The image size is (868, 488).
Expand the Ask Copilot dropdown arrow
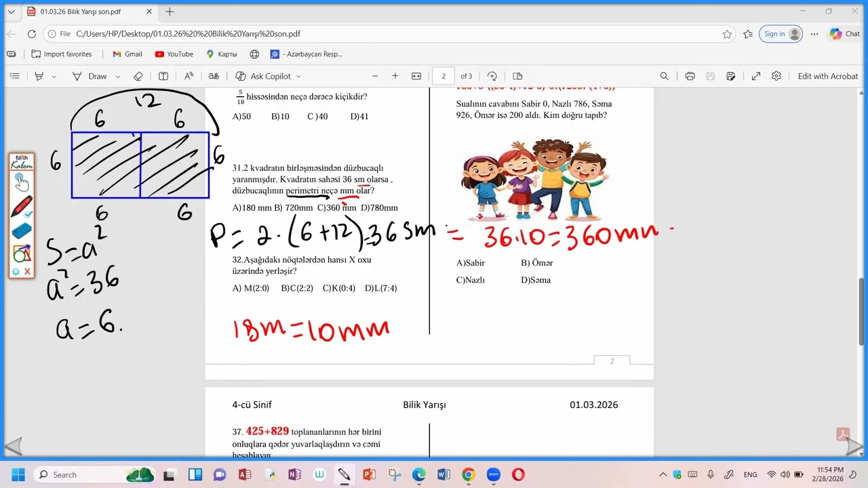(x=298, y=77)
